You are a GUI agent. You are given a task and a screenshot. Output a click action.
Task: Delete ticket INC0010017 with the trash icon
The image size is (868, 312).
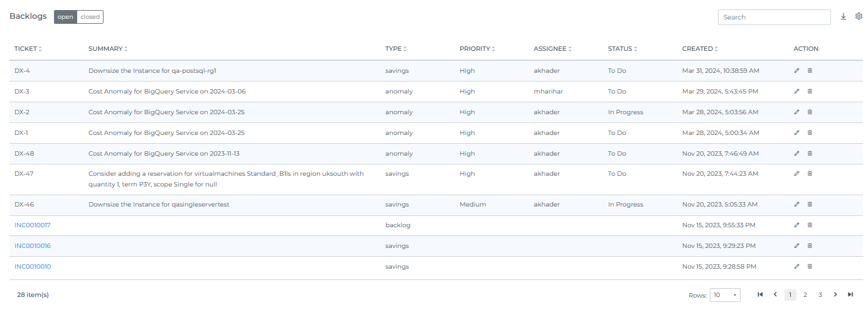810,225
